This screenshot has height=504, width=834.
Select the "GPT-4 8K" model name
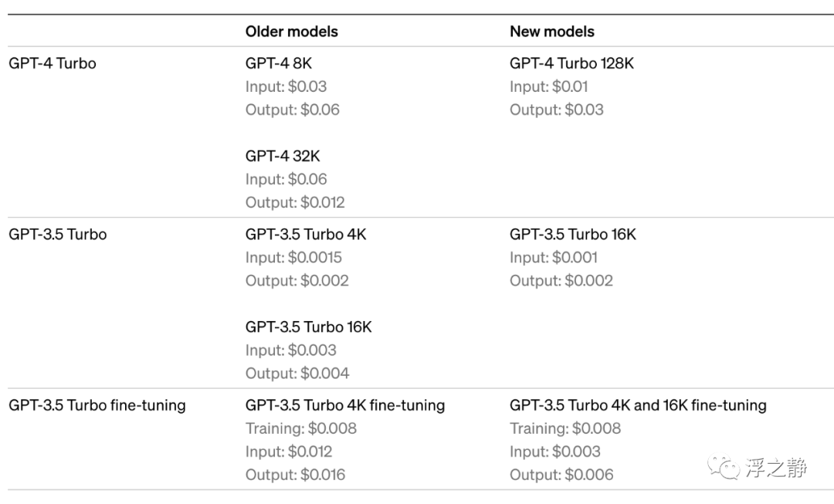279,63
